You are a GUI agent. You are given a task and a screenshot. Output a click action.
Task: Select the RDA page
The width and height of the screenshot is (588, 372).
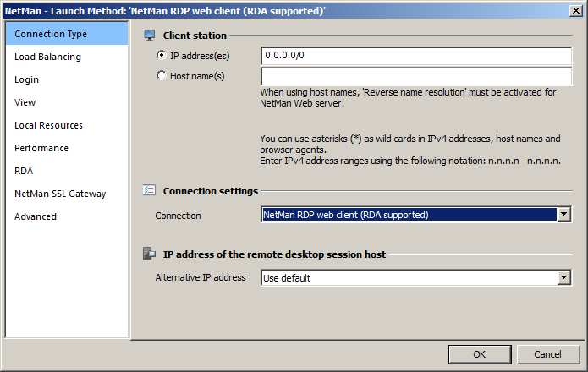pos(24,171)
